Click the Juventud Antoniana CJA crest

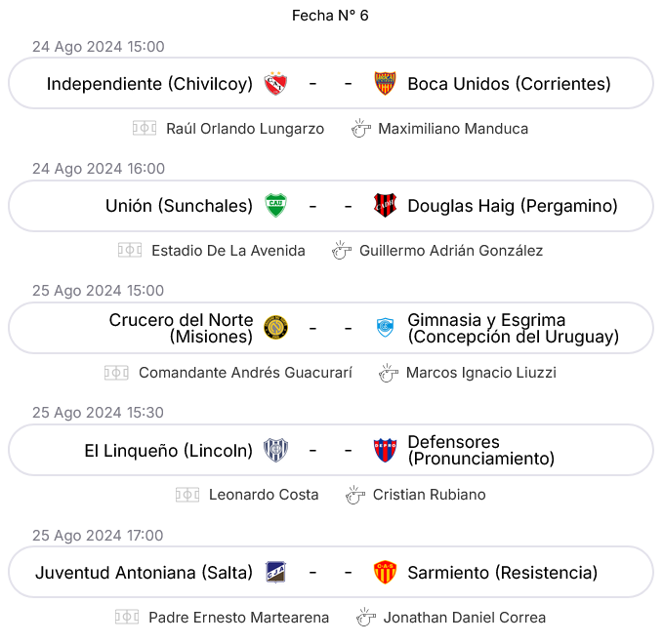click(275, 573)
